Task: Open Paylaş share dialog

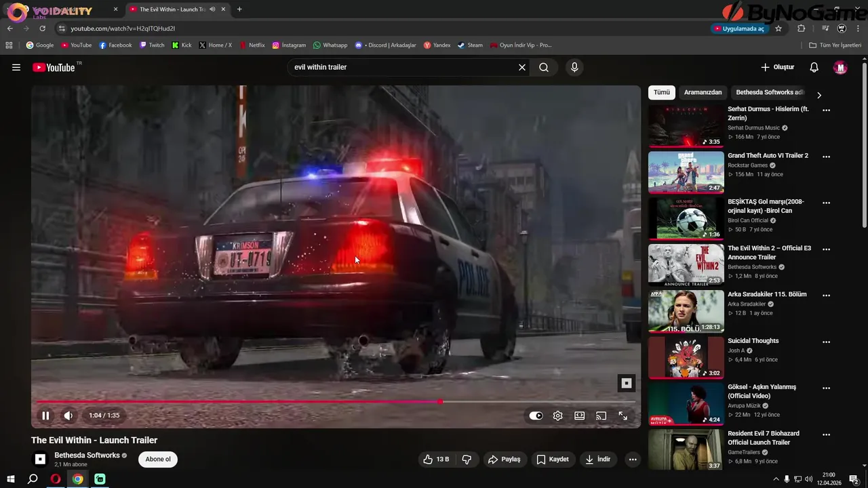Action: [504, 459]
